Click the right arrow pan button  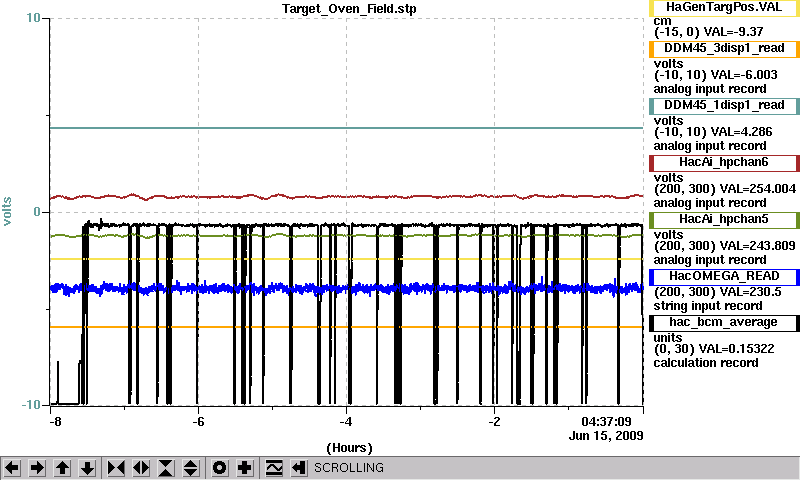37,468
